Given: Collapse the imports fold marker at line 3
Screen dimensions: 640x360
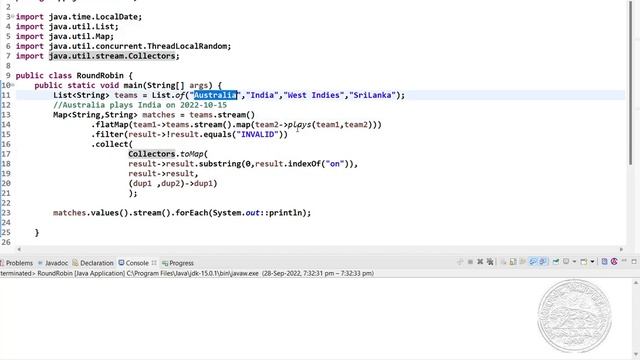Looking at the screenshot, I should pos(13,16).
